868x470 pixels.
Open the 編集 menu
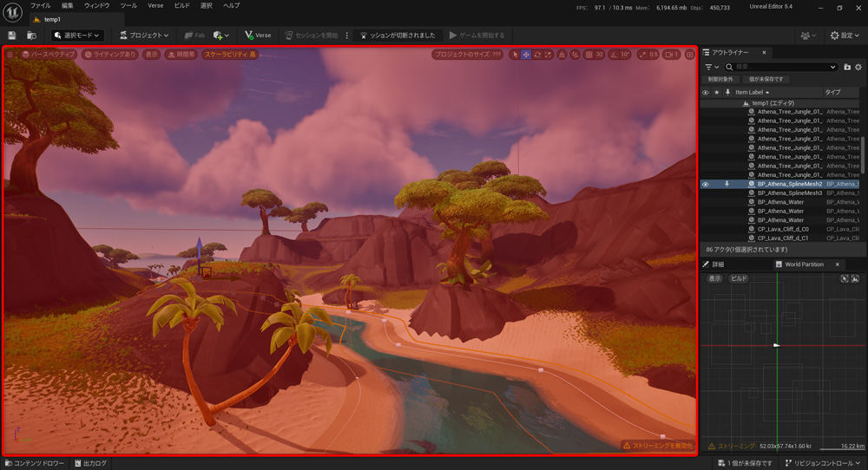tap(68, 5)
